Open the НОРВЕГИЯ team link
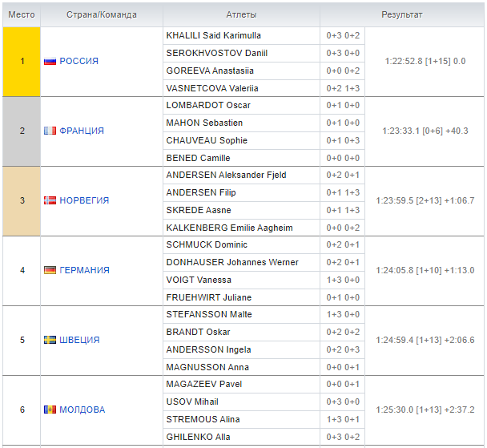Viewport: 487px width, 448px height. tap(84, 201)
